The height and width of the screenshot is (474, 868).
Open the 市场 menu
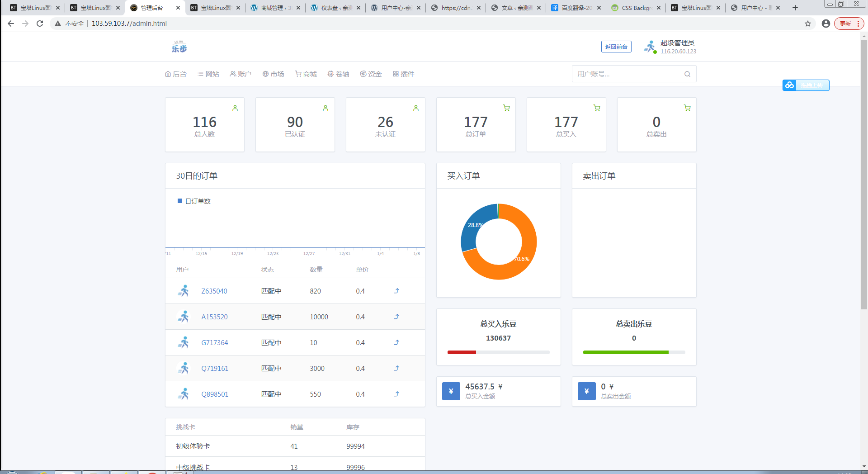274,74
